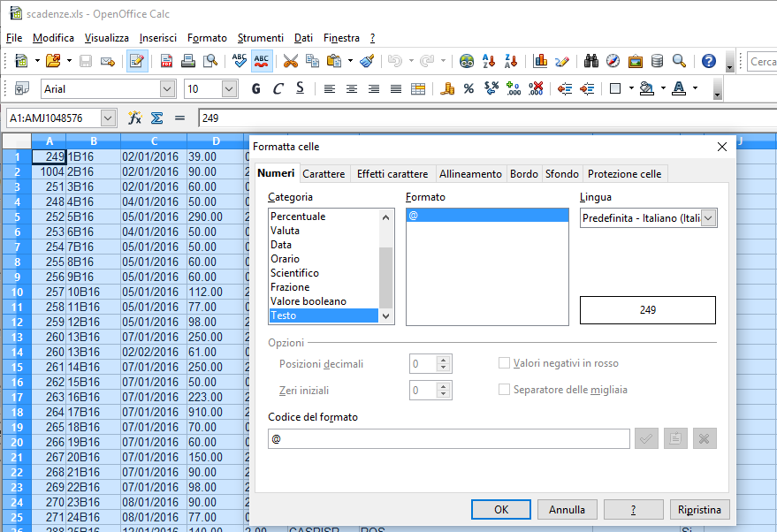Sort ascending A to Z
777x532 pixels.
pos(489,61)
